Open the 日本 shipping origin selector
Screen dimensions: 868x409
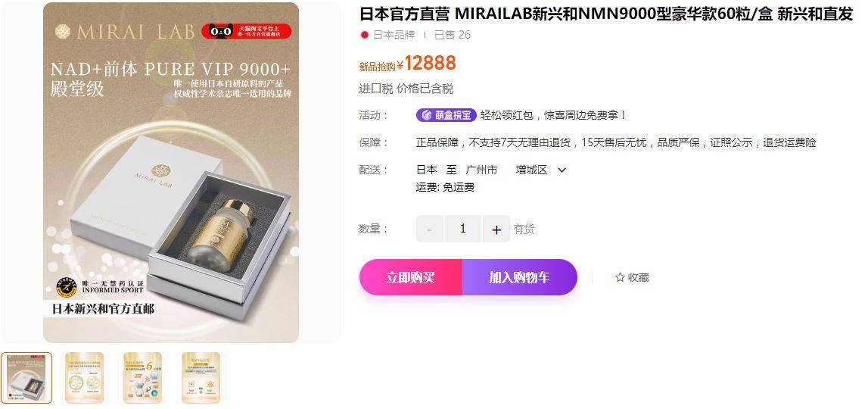coord(426,170)
